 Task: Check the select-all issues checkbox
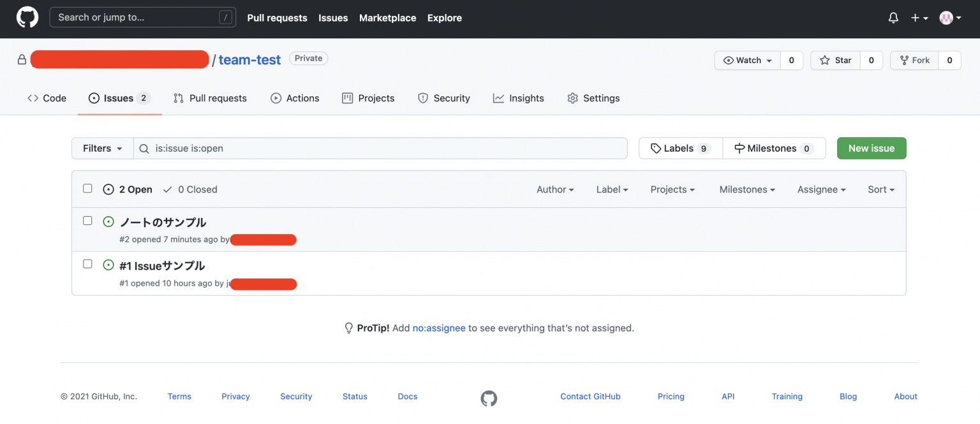point(88,189)
